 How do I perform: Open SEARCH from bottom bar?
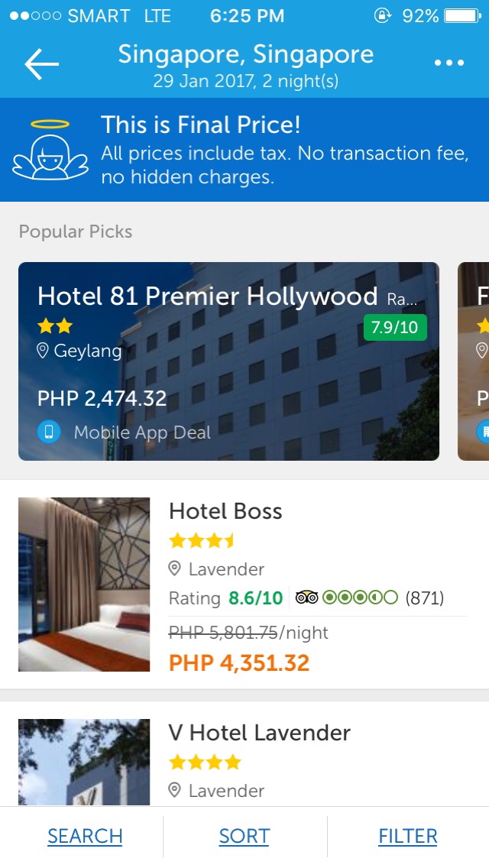click(x=85, y=836)
